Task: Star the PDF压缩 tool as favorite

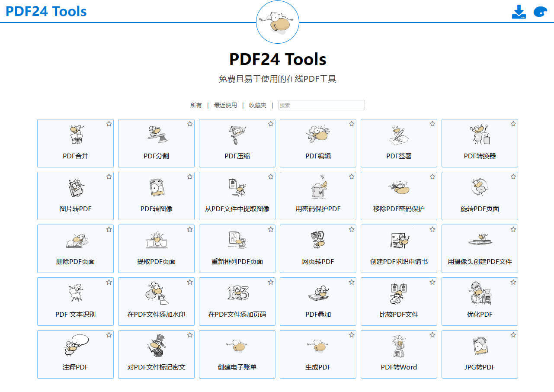Action: pos(271,124)
